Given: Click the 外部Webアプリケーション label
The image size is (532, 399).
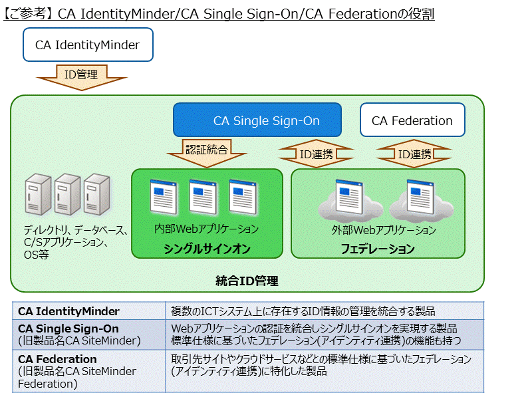Looking at the screenshot, I should click(x=384, y=230).
